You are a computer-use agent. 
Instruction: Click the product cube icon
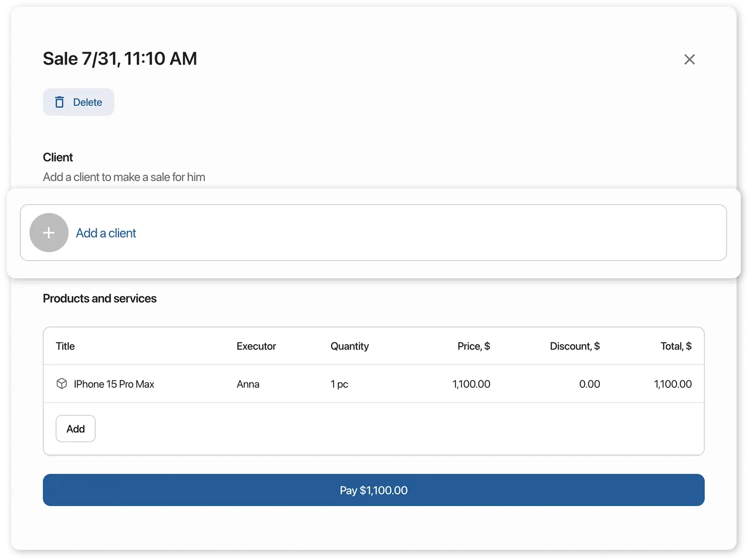pos(62,384)
